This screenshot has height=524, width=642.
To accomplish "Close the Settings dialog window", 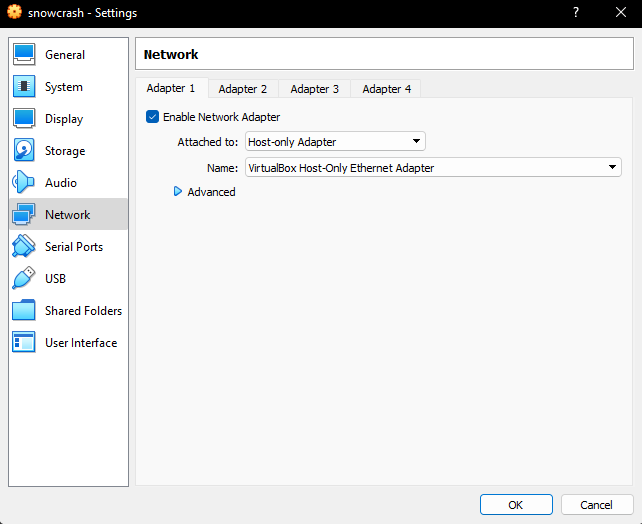I will pos(621,12).
